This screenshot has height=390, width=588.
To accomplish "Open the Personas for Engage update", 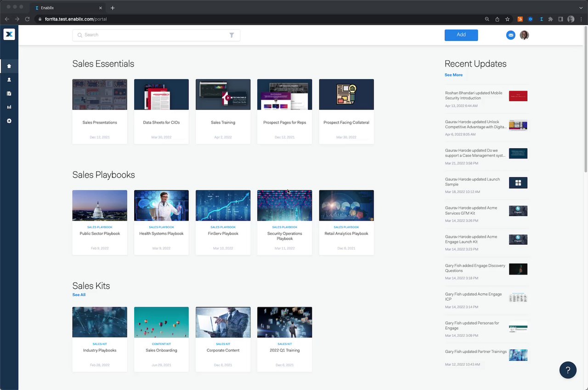I will pos(486,328).
